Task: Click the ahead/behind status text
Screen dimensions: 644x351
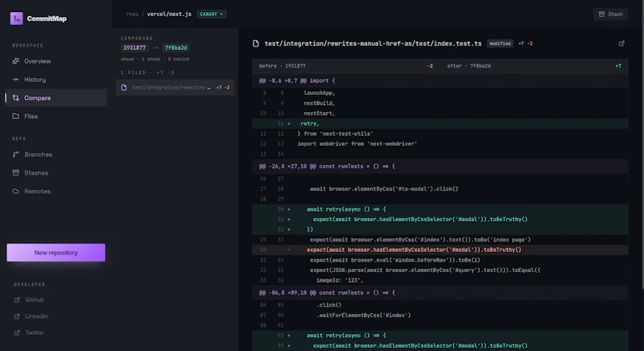Action: pos(155,59)
